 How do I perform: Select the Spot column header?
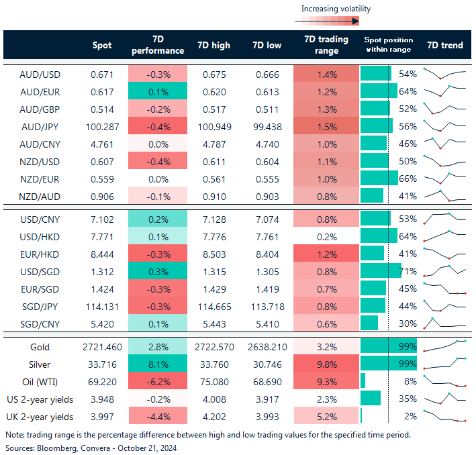pos(102,45)
